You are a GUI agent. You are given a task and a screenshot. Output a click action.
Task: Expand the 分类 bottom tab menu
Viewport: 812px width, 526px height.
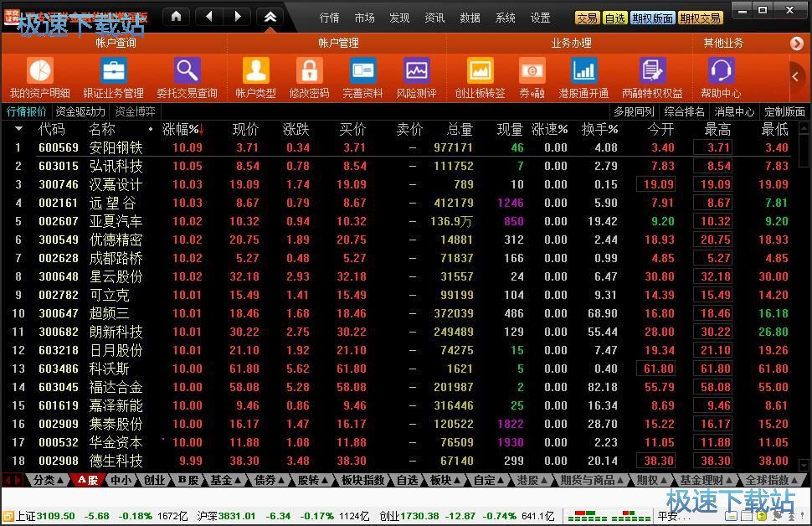coord(48,481)
